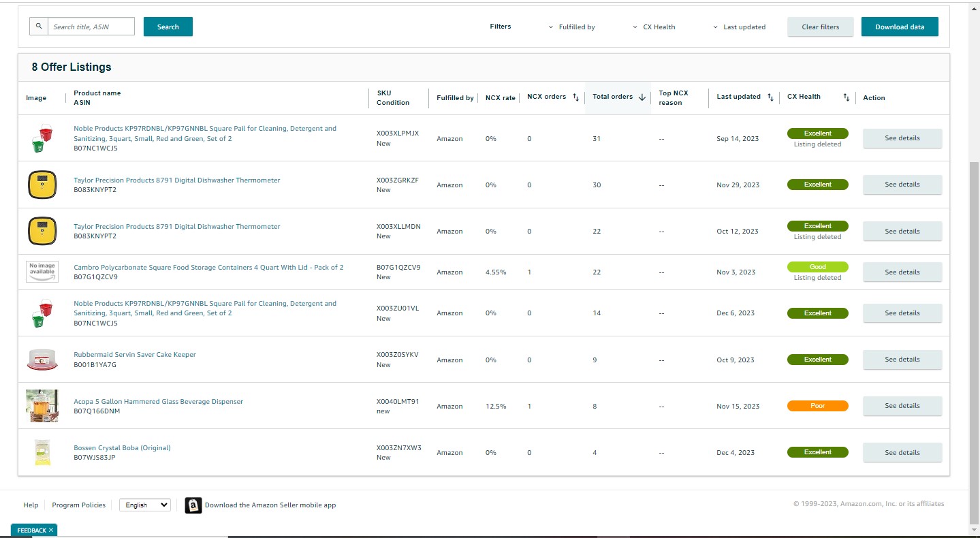
Task: Open the Acopa Beverage Dispenser thumbnail
Action: [x=42, y=406]
